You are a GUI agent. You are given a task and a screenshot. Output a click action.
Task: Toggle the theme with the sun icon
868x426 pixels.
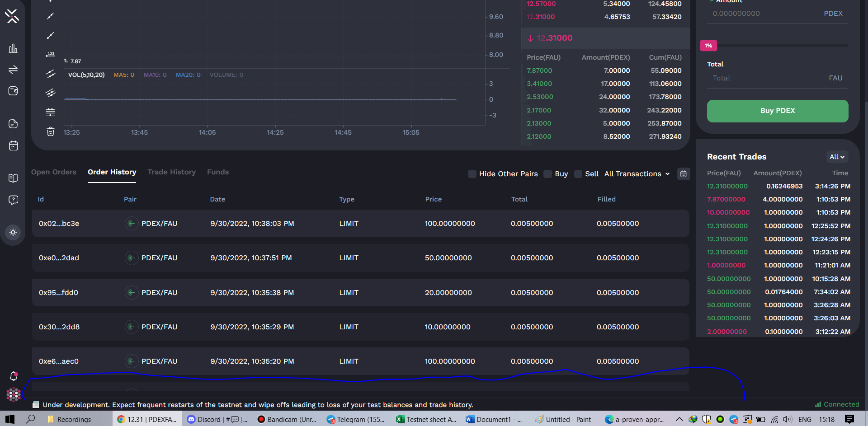pos(13,232)
